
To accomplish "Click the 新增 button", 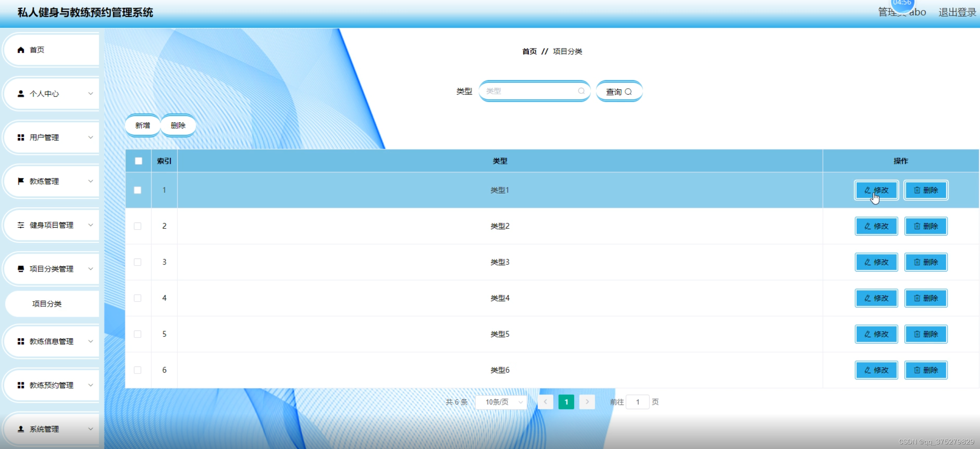I will pos(143,126).
